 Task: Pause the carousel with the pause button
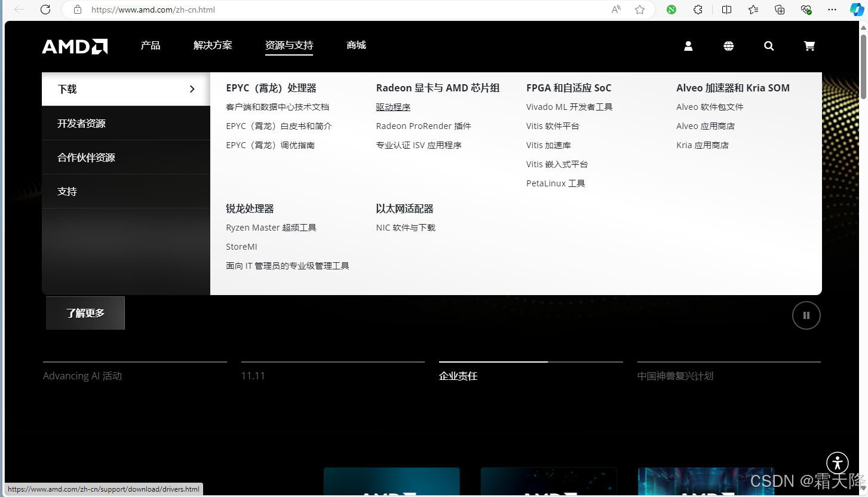tap(806, 315)
